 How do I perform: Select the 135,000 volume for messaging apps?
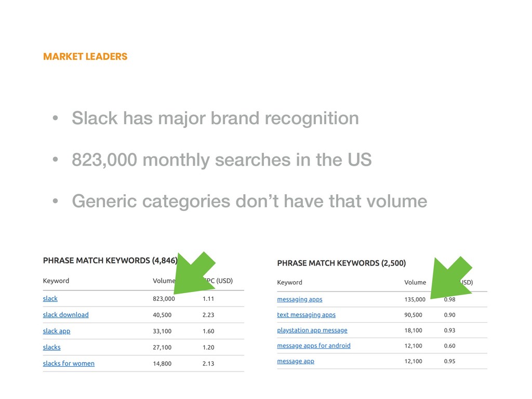415,300
